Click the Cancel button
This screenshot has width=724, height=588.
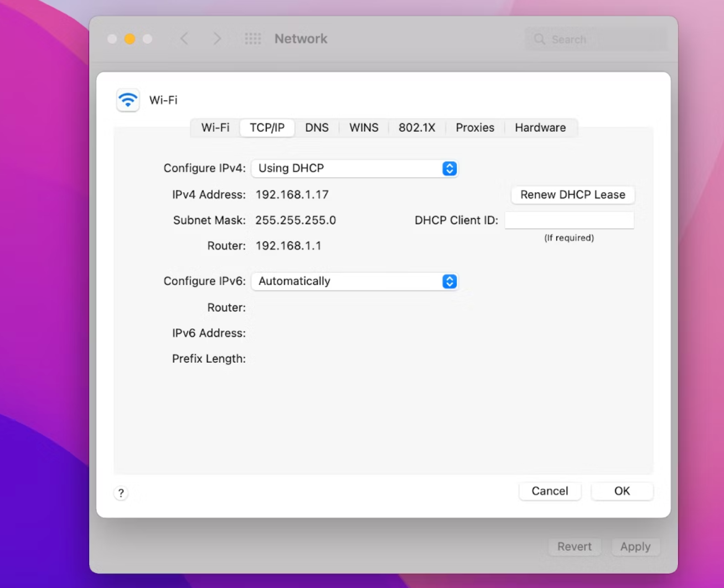pyautogui.click(x=550, y=491)
